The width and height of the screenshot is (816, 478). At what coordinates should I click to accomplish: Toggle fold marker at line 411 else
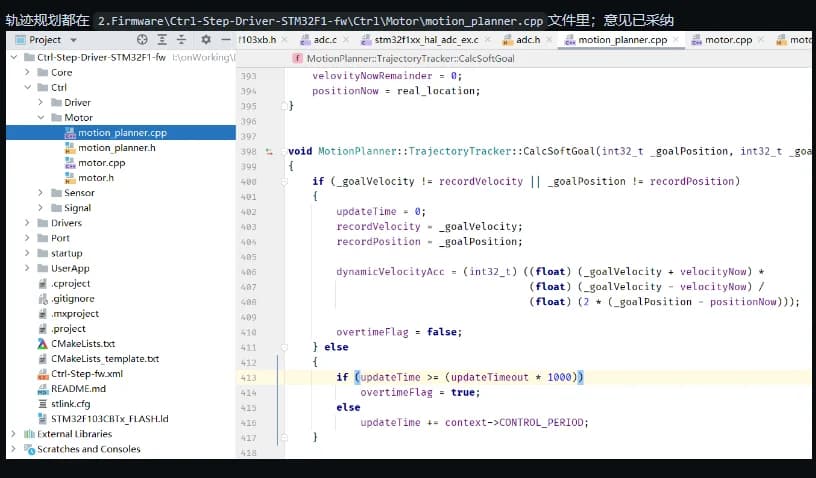pyautogui.click(x=284, y=347)
